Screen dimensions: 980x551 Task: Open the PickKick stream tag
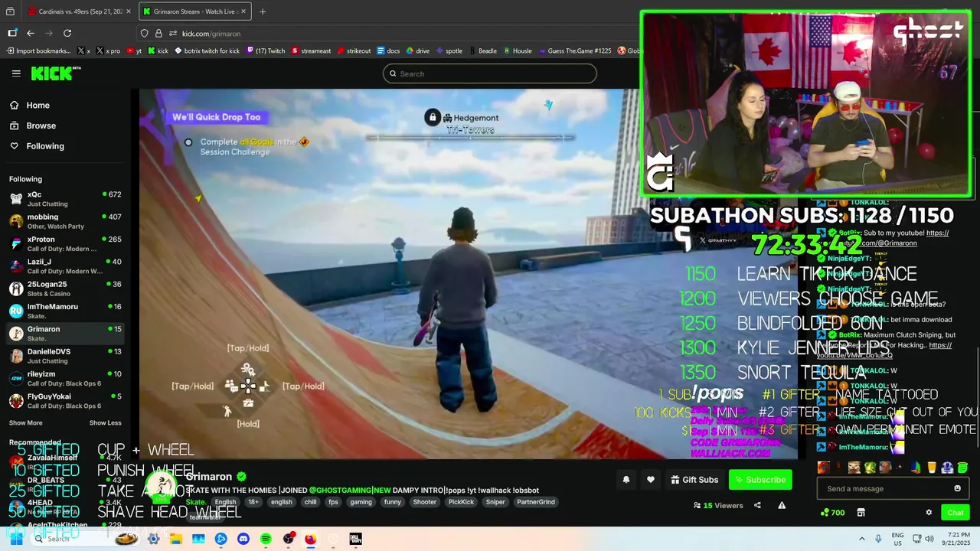461,502
